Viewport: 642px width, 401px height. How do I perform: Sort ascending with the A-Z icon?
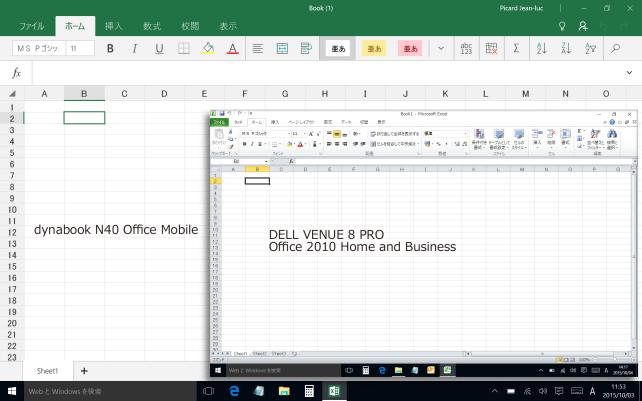pos(541,48)
